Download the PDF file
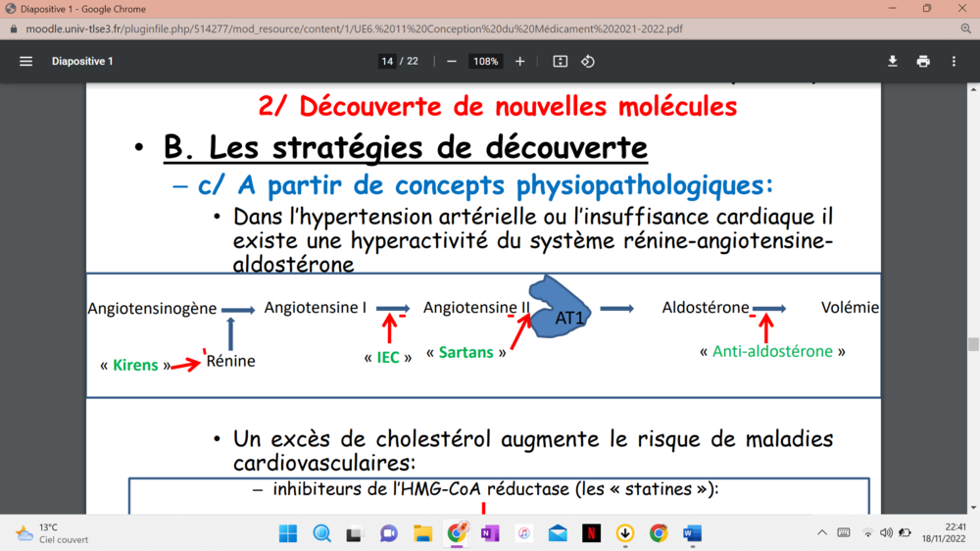The image size is (980, 551). pyautogui.click(x=893, y=61)
